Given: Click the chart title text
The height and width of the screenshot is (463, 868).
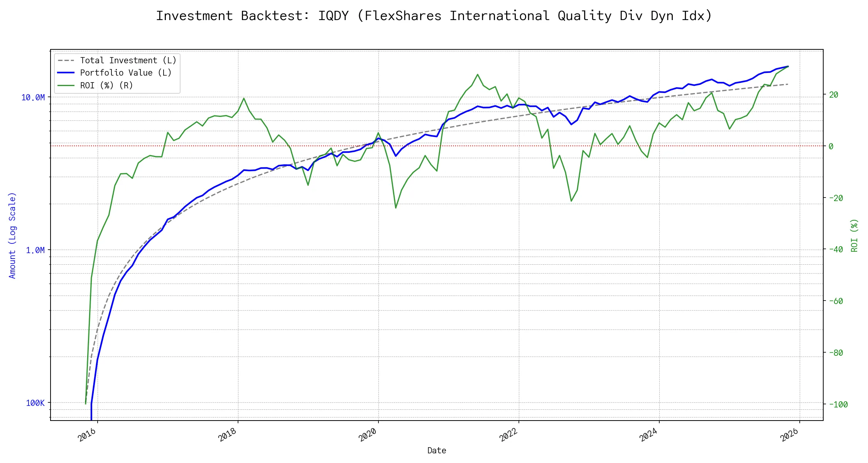Looking at the screenshot, I should click(x=434, y=16).
